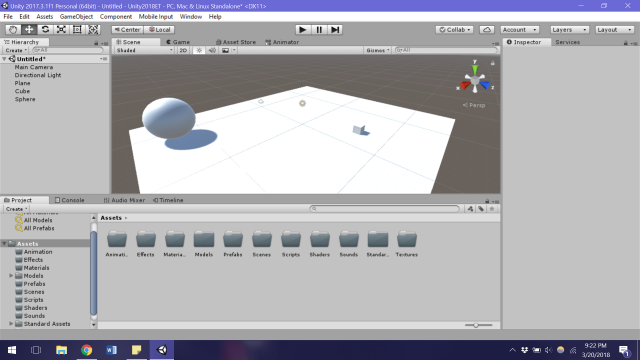Toggle 2D view mode in Scene
This screenshot has width=640, height=360.
coord(183,50)
